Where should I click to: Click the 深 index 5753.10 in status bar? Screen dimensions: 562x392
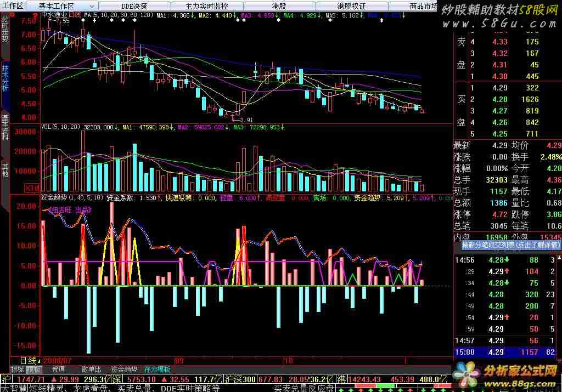[x=141, y=379]
